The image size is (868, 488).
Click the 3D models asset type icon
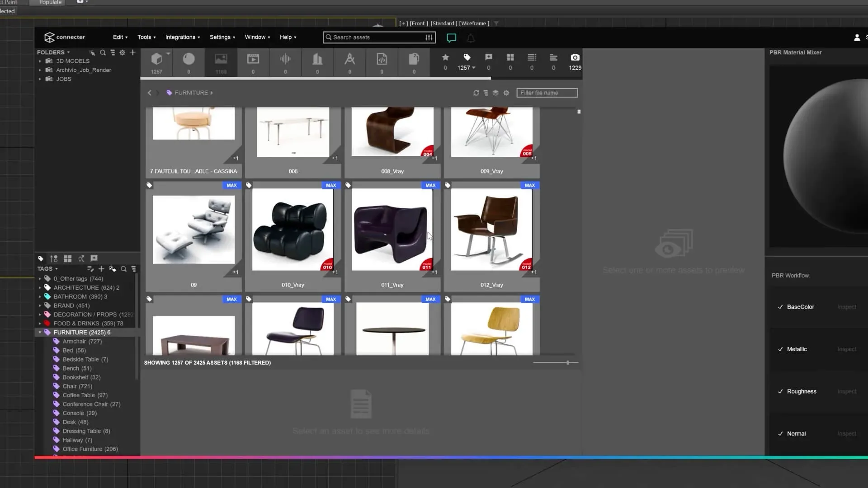(156, 59)
